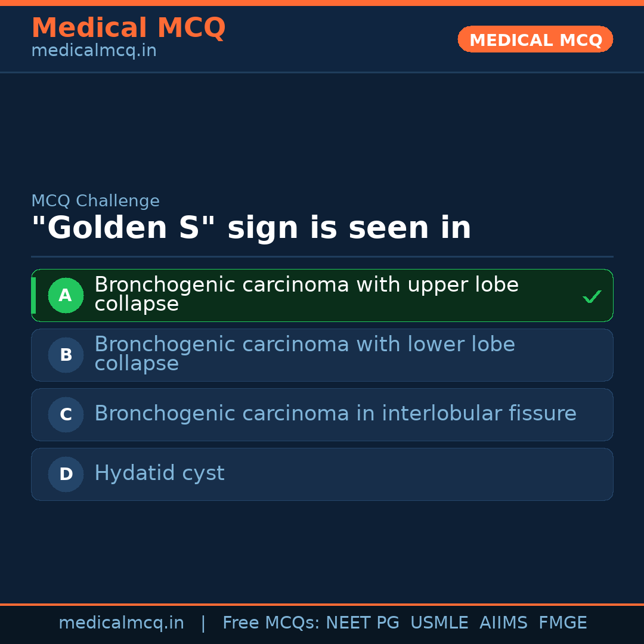Click 'Free MCQs:' text in the footer
Screen dimensions: 644x644
271,623
